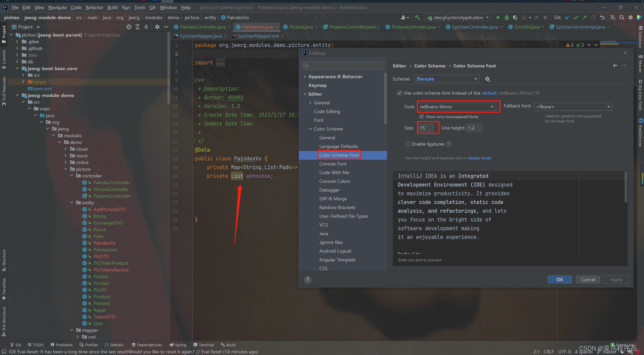
Task: Open PaindexVo class in project tree
Action: [x=104, y=243]
